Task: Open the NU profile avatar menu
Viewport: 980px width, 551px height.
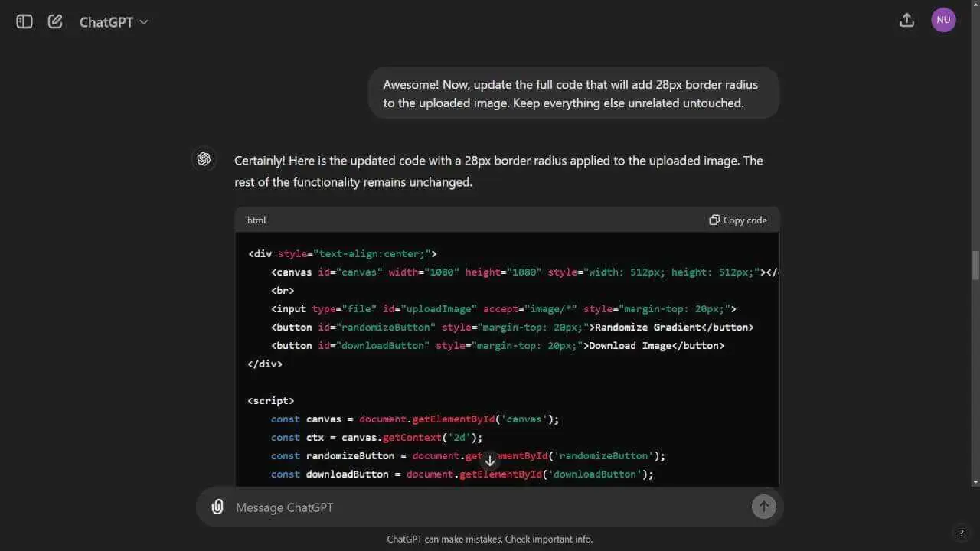Action: [943, 21]
